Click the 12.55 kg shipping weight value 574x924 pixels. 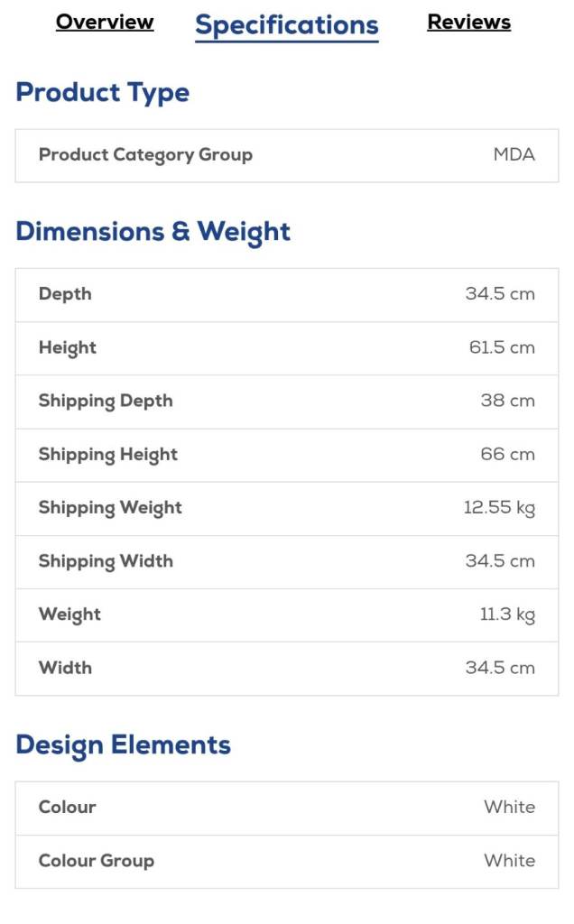click(x=499, y=507)
